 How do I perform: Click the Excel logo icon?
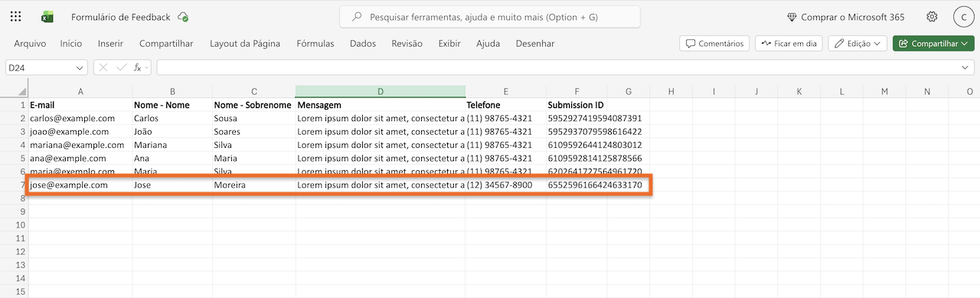pyautogui.click(x=47, y=17)
